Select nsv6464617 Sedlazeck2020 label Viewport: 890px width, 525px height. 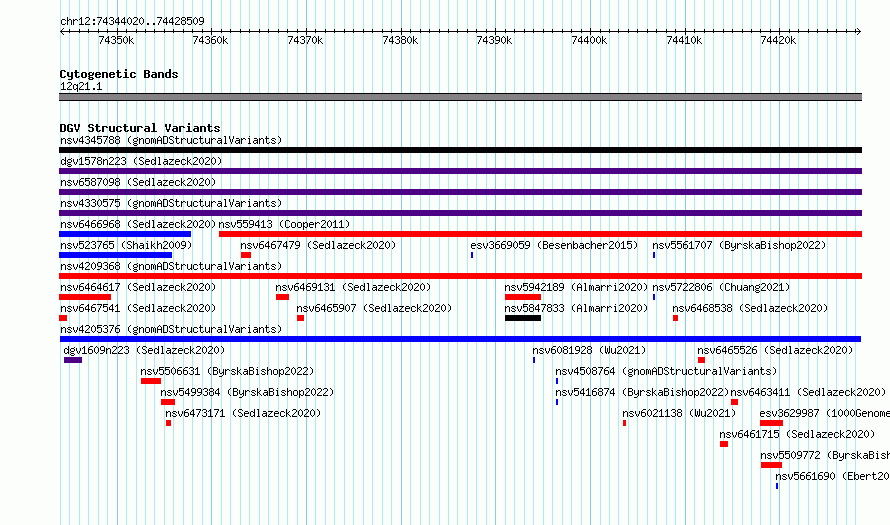pos(138,287)
